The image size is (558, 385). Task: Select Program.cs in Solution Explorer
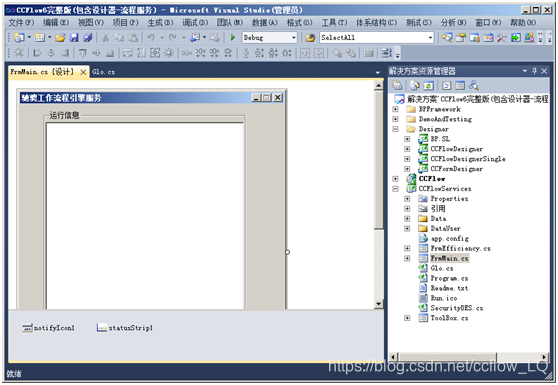[449, 278]
